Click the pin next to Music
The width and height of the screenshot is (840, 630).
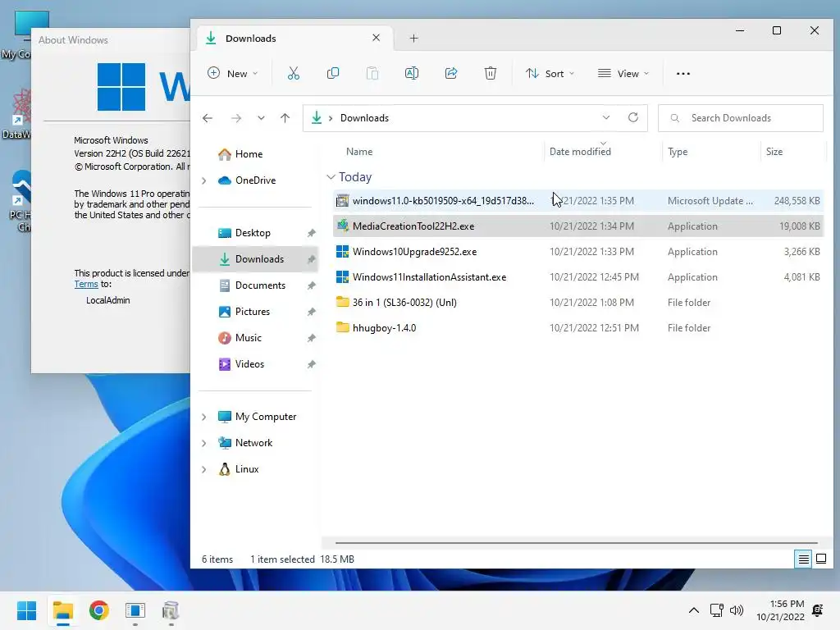click(x=311, y=338)
